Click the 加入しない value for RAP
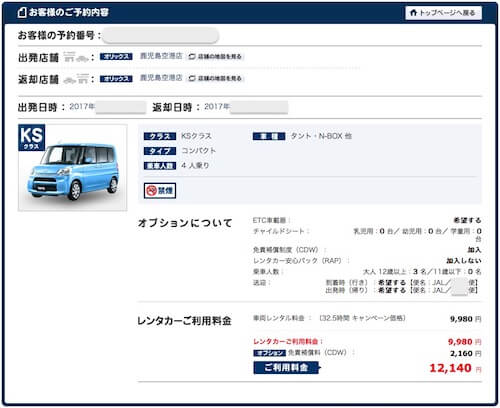This screenshot has width=500, height=408. pyautogui.click(x=464, y=260)
